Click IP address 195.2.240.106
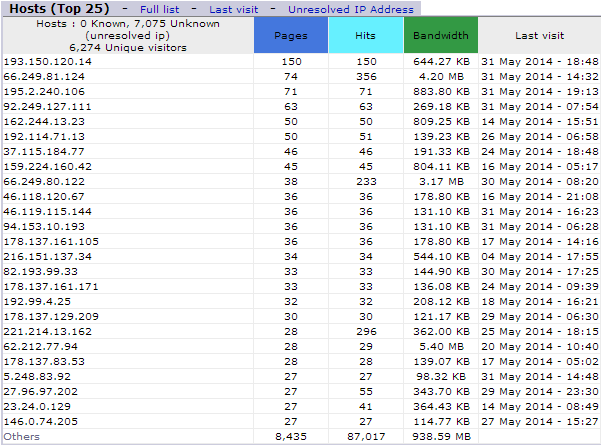 coord(44,91)
